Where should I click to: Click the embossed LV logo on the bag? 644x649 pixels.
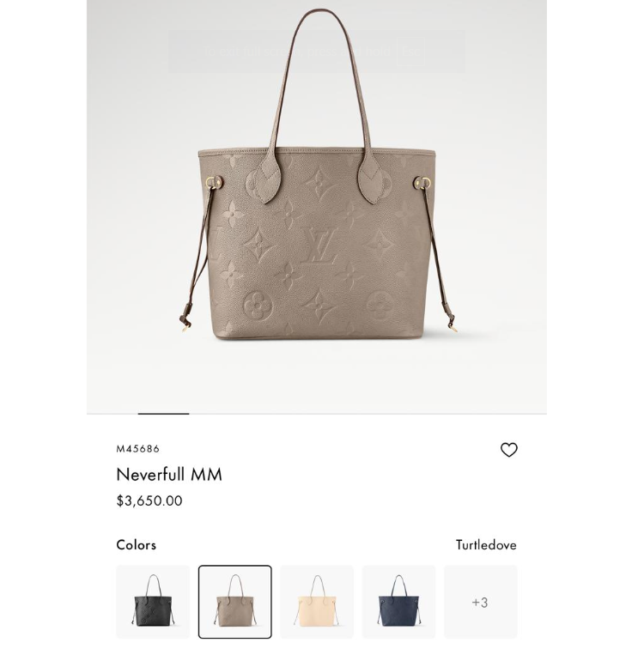click(x=320, y=245)
